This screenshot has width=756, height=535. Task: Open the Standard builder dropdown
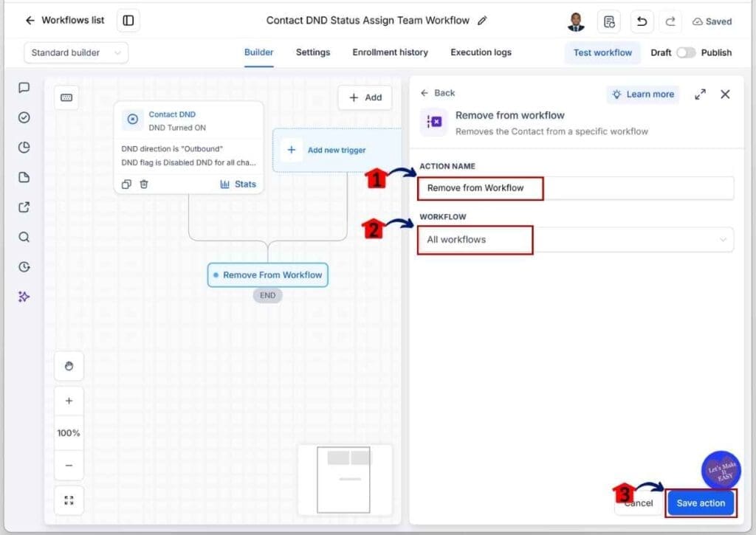click(76, 52)
